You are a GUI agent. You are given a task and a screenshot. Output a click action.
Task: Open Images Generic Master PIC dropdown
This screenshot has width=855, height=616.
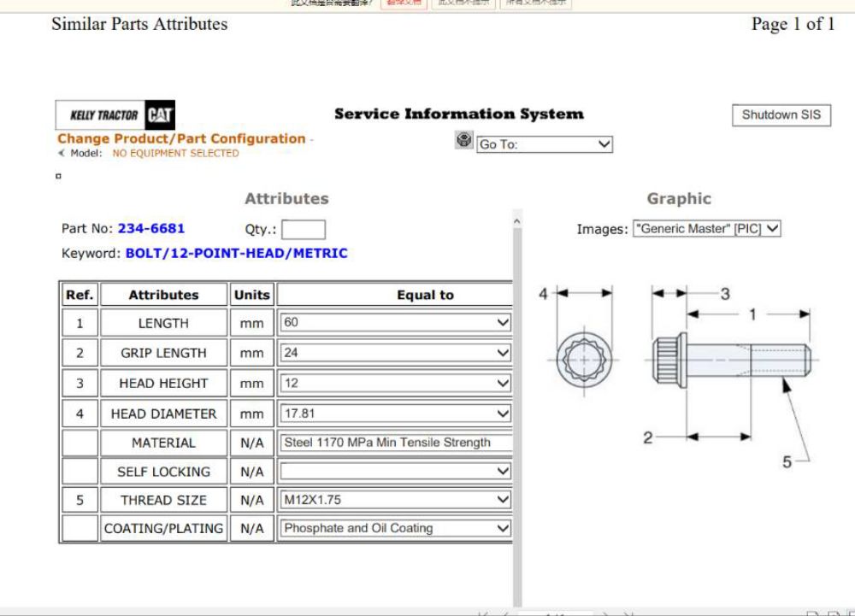point(707,229)
